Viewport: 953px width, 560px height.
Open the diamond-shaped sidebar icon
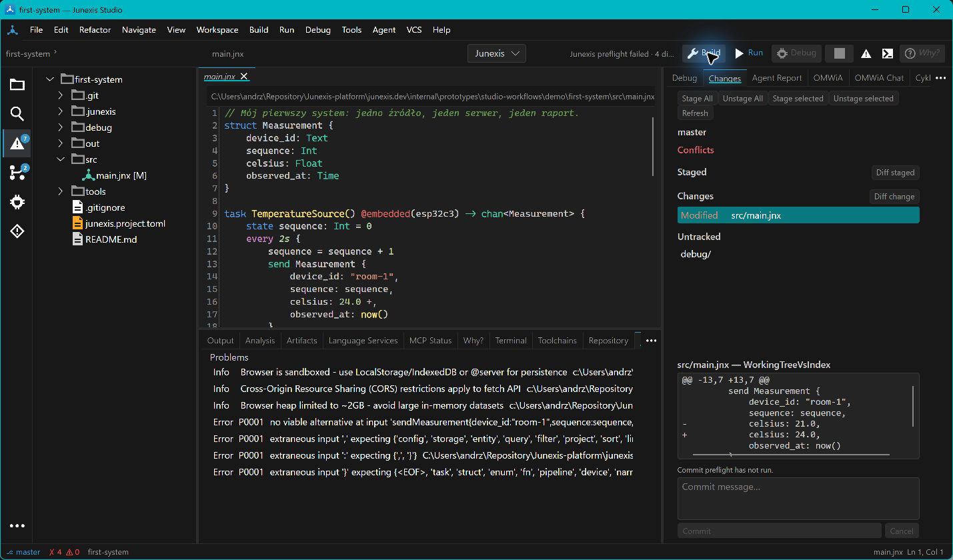(x=17, y=231)
